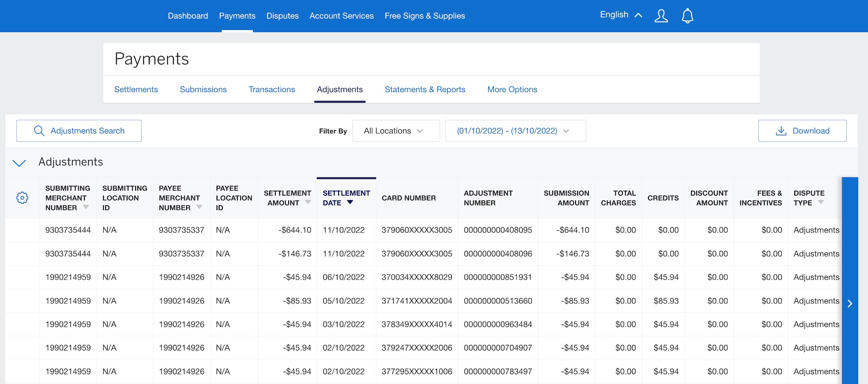Image resolution: width=868 pixels, height=384 pixels.
Task: Open the All Locations filter dropdown
Action: pos(396,131)
